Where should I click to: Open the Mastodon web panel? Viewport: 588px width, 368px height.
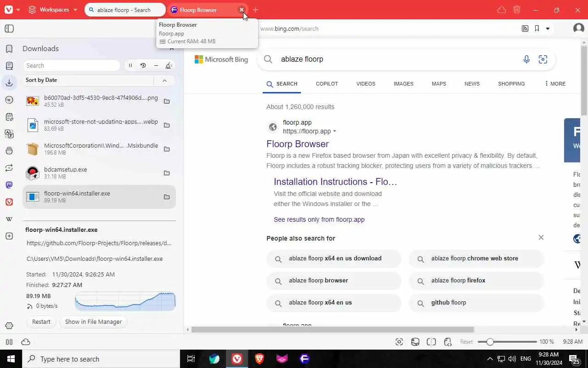pyautogui.click(x=9, y=185)
